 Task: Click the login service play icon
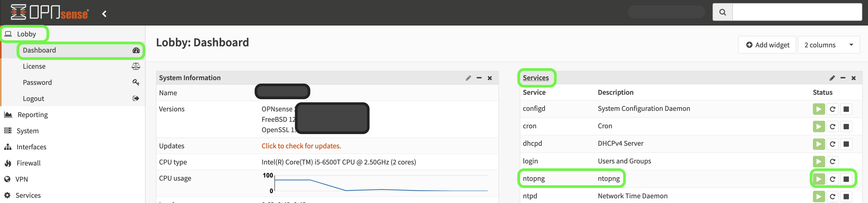coord(819,162)
